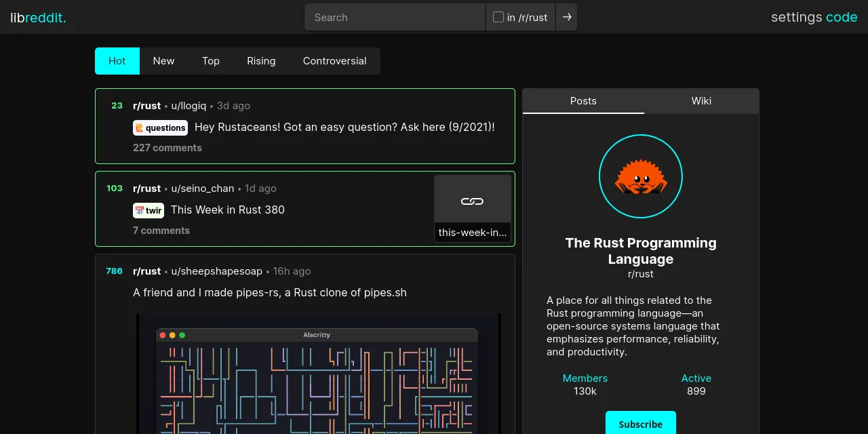Select the Top sort option
This screenshot has height=434, width=868.
pos(211,61)
